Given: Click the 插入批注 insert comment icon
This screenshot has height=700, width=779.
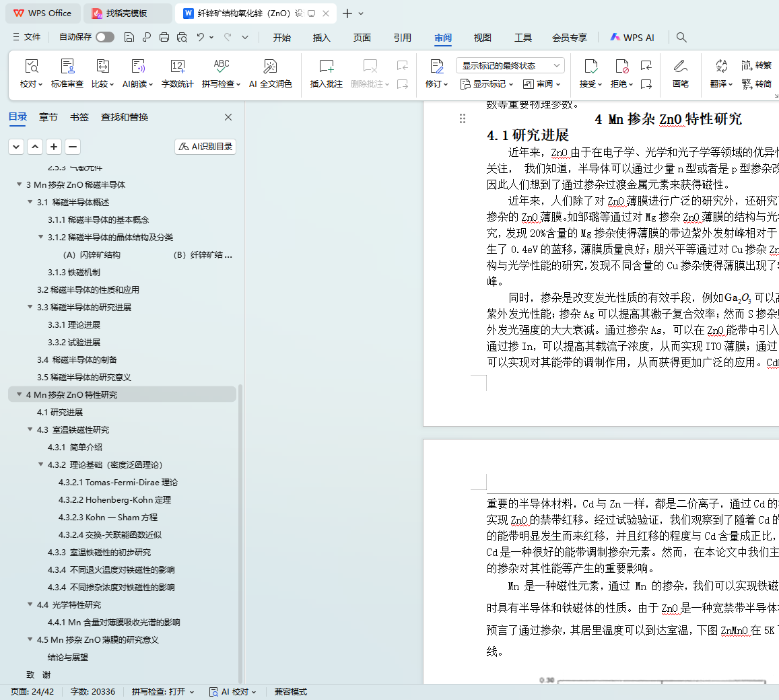Looking at the screenshot, I should [x=326, y=67].
